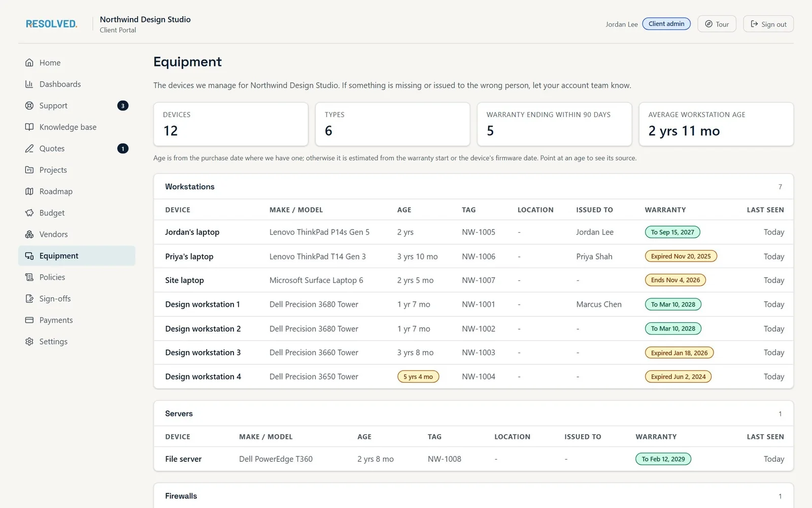Click the 5 yrs 4 mo age pill

pyautogui.click(x=418, y=376)
